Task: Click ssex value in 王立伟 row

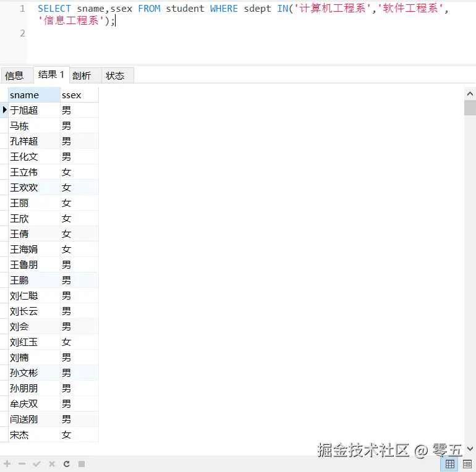Action: coord(79,172)
